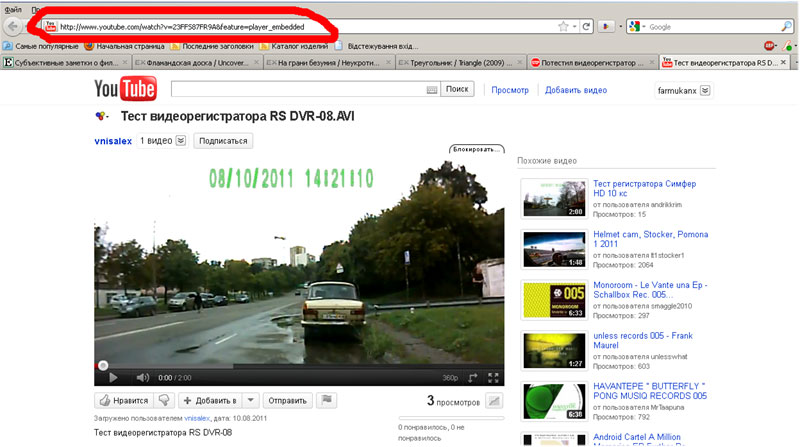Open the Файл menu

pos(13,8)
